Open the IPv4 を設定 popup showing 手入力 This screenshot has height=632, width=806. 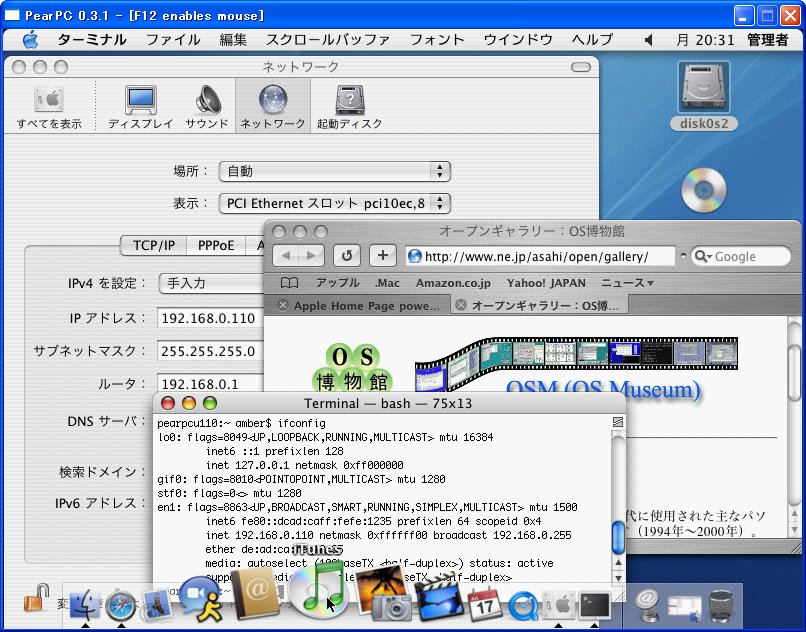pyautogui.click(x=211, y=283)
